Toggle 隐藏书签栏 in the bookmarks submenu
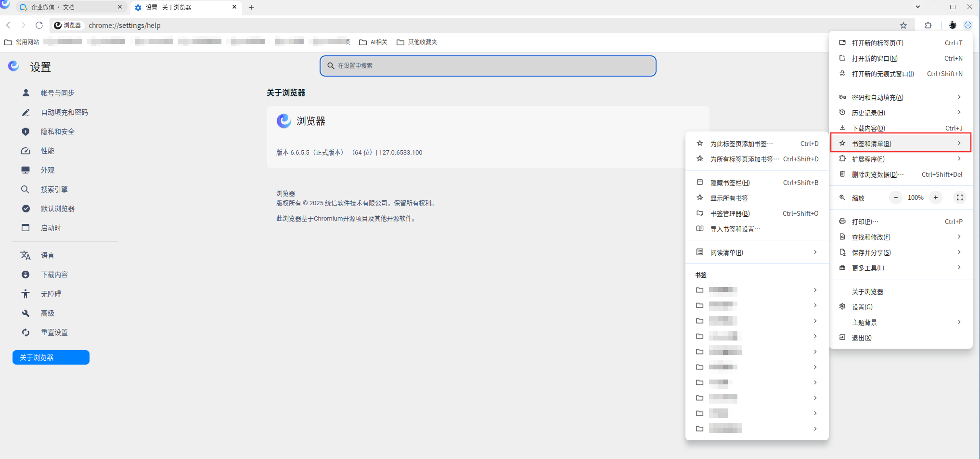Screen dimensions: 980x459 (x=757, y=183)
